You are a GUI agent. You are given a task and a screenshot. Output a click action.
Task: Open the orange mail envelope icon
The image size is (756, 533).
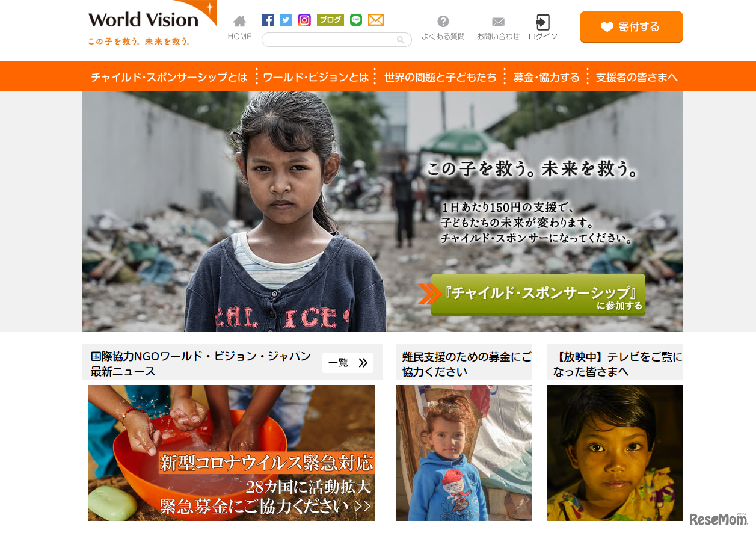[376, 20]
